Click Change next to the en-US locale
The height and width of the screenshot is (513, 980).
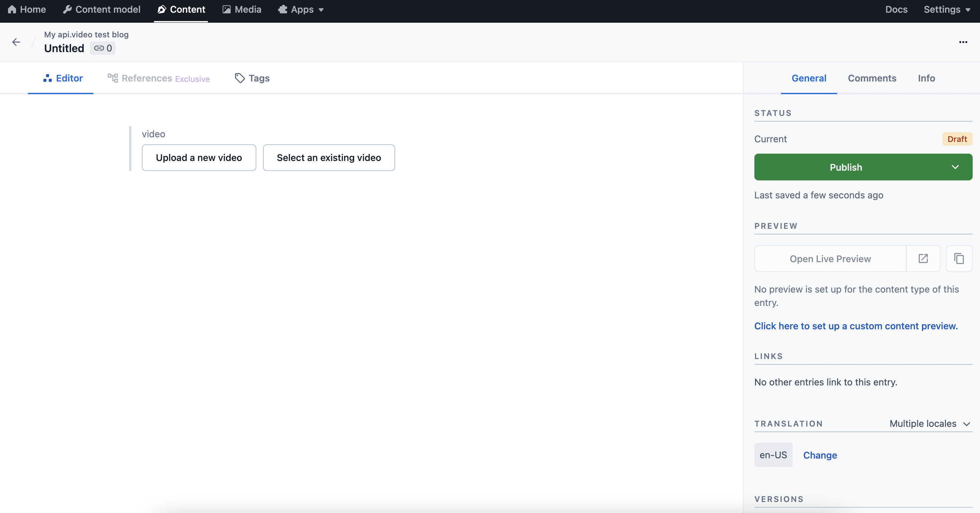pos(820,455)
